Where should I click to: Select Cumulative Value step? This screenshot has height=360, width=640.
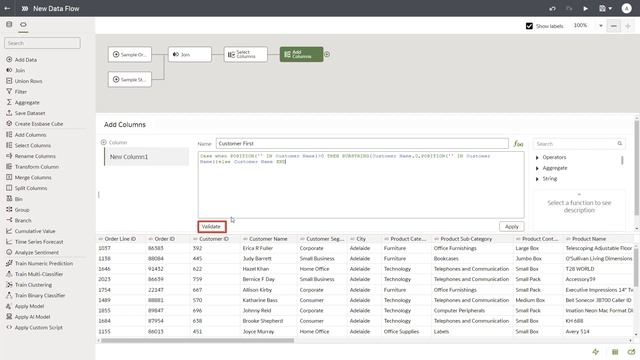31,231
